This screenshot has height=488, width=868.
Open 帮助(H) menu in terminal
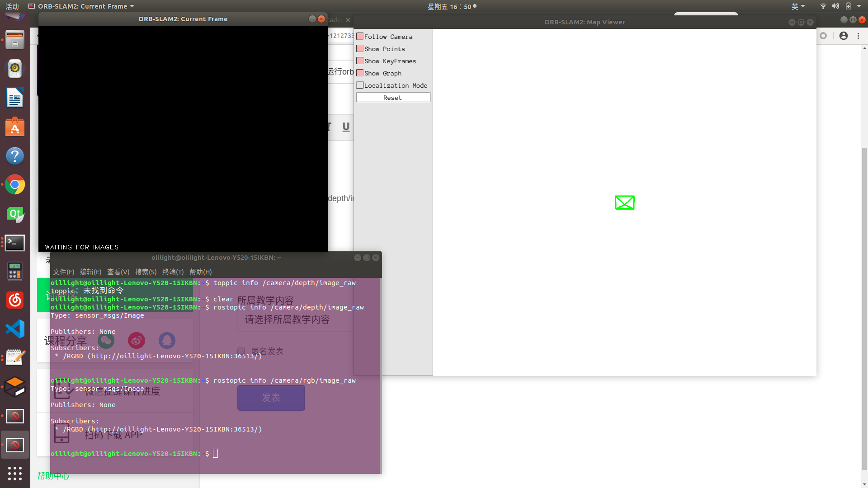[x=200, y=272]
